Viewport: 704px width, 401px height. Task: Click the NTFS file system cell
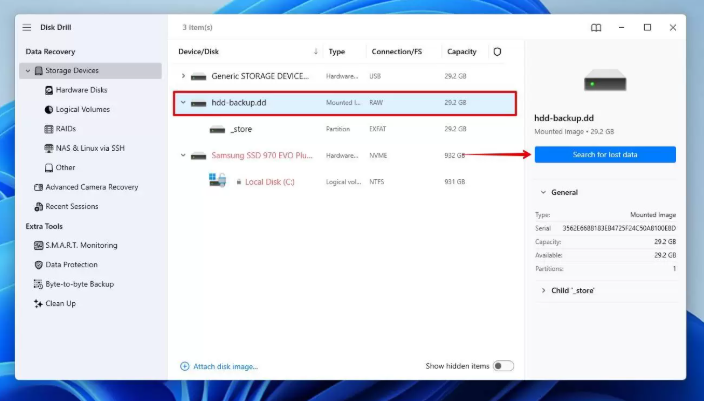click(377, 182)
